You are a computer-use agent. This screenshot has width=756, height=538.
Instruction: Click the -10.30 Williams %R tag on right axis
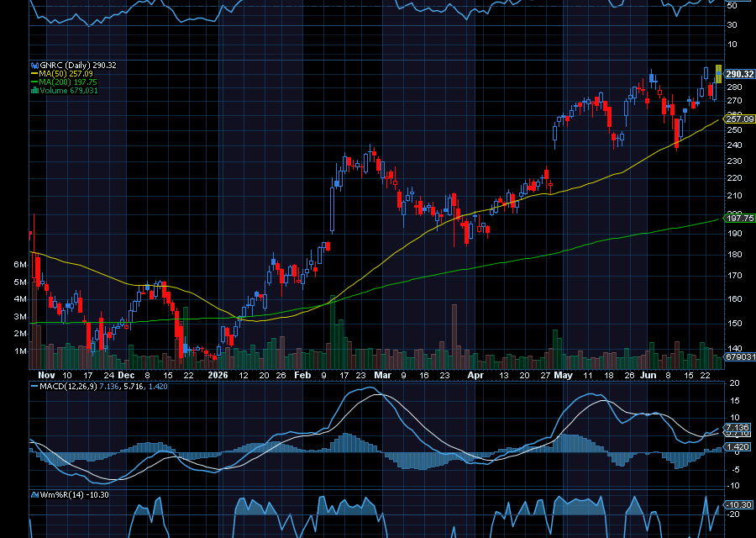pos(738,504)
